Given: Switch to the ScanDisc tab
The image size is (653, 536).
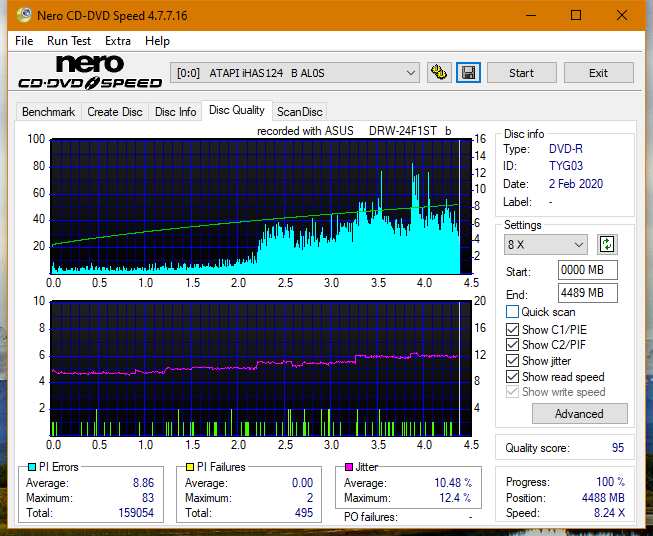Looking at the screenshot, I should coord(299,112).
